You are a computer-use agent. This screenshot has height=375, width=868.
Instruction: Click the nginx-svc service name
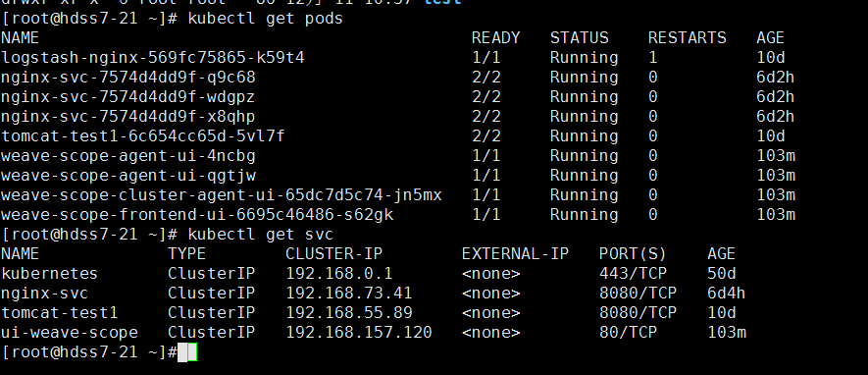point(44,294)
